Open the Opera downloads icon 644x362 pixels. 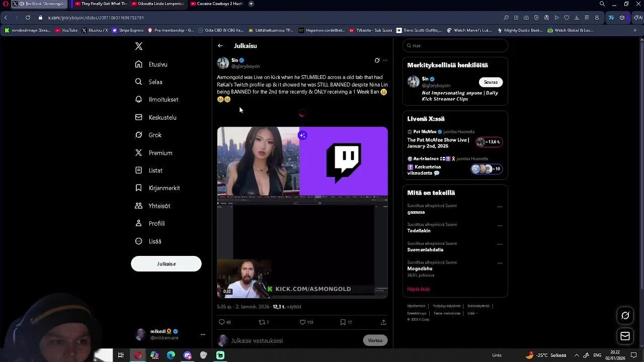(577, 18)
